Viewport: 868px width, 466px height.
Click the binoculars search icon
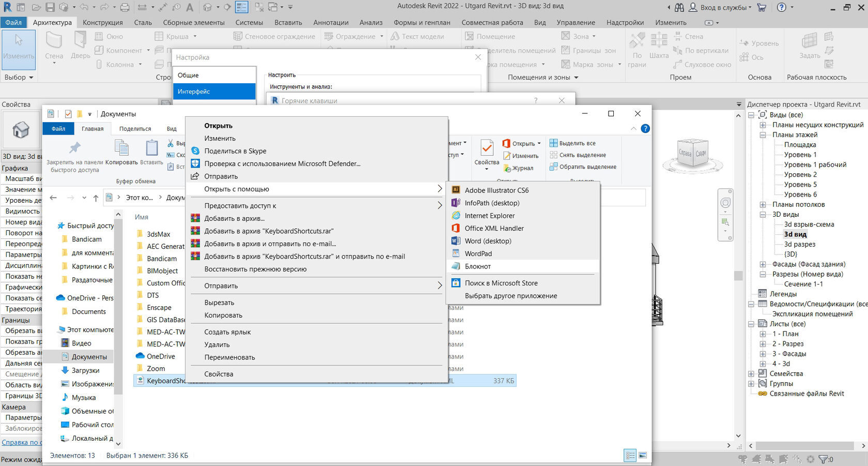(679, 7)
